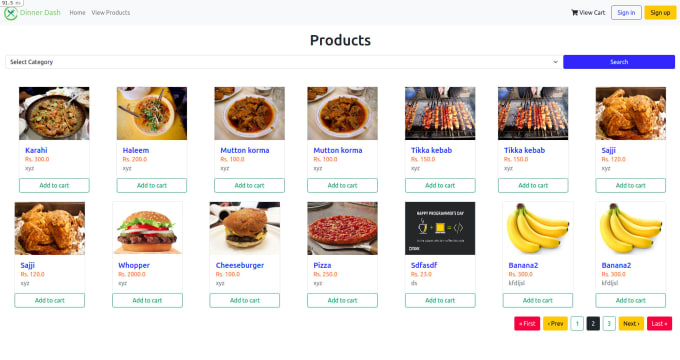Open the Haleem product title link
The height and width of the screenshot is (360, 680).
tap(136, 150)
